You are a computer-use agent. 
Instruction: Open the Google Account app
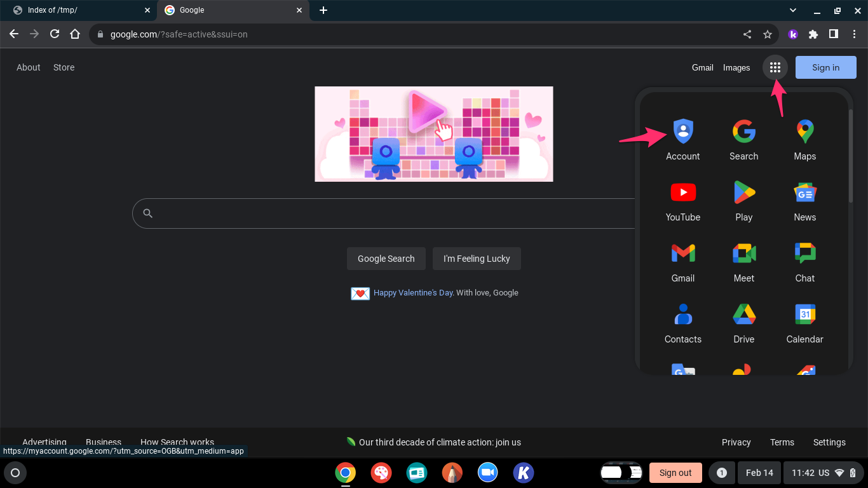pyautogui.click(x=682, y=139)
